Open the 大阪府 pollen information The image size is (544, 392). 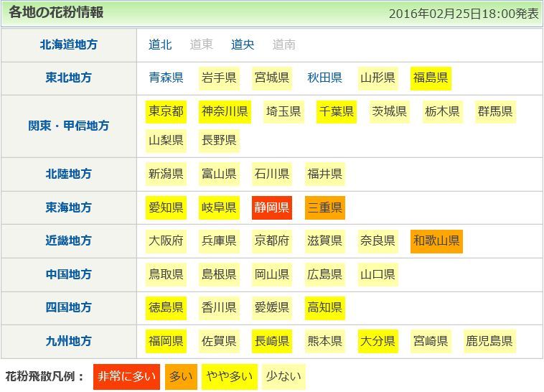tap(166, 241)
